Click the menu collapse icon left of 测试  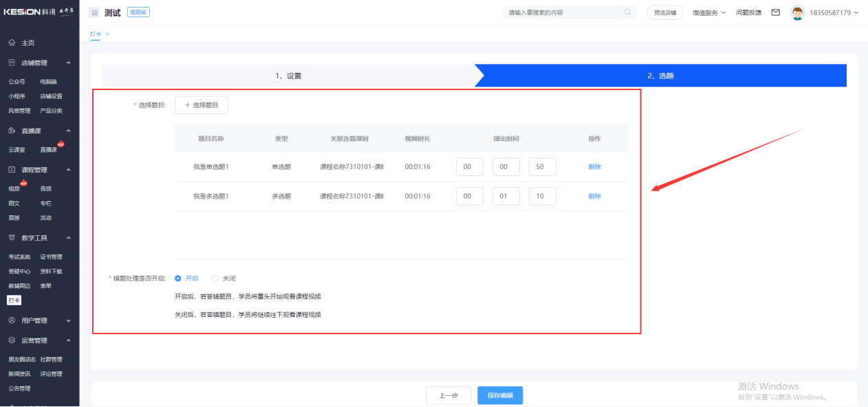[x=94, y=12]
